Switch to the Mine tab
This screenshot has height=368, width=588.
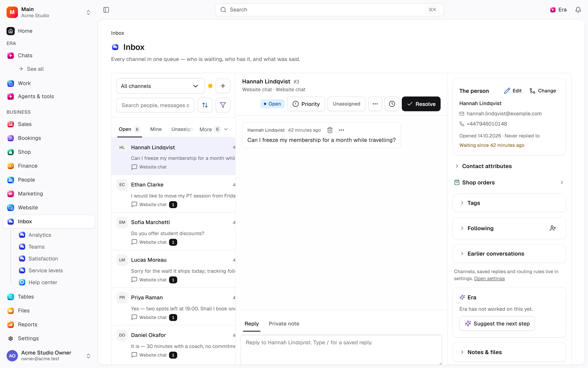coord(156,129)
